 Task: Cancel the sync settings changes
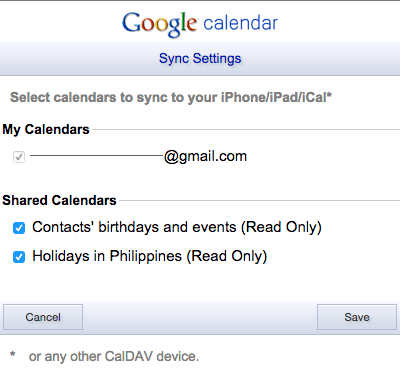(x=43, y=317)
